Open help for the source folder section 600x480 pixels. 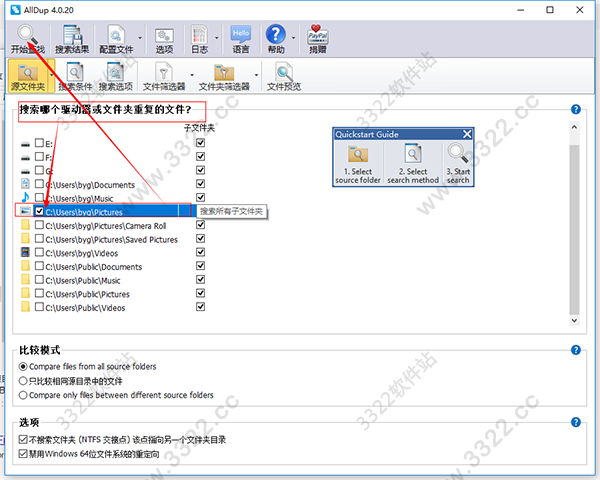coord(576,109)
